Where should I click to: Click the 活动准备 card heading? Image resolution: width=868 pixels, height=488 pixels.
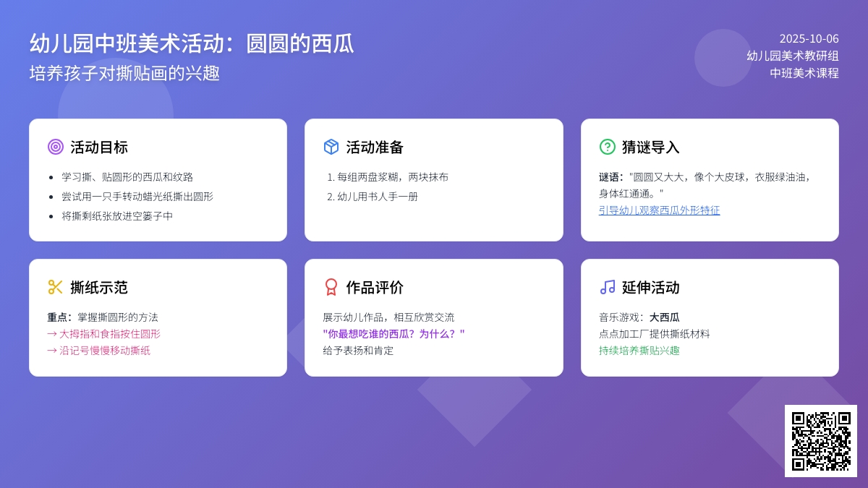[x=375, y=147]
